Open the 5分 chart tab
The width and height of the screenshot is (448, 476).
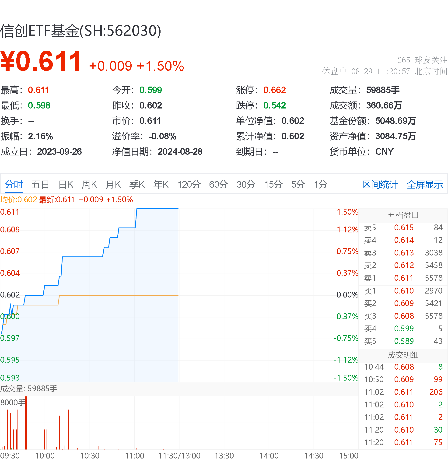click(298, 185)
